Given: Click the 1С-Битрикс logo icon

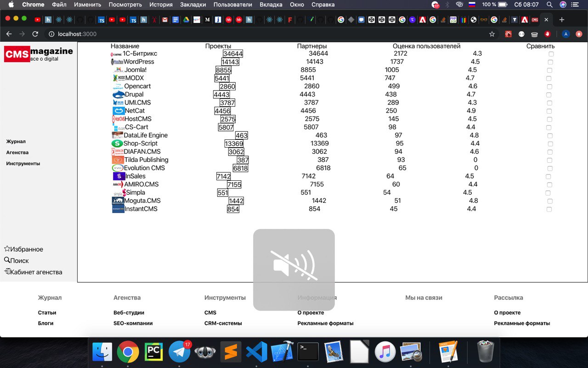Looking at the screenshot, I should click(116, 54).
